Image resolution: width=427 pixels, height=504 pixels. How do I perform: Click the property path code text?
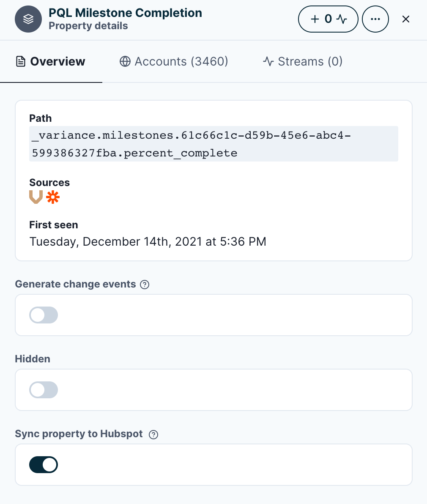pos(190,144)
